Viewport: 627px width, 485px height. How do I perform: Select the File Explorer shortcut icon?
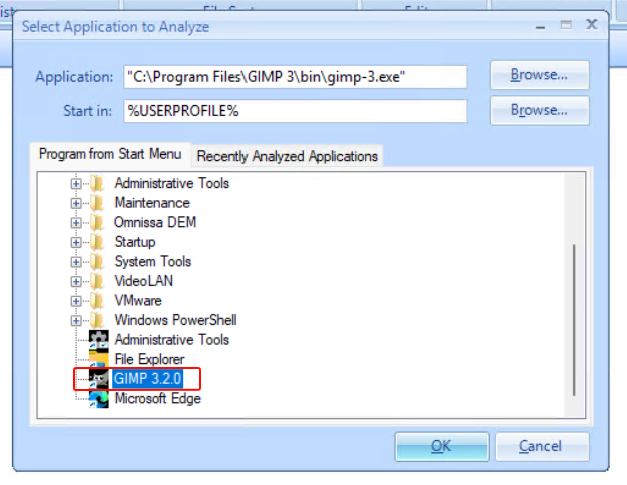click(98, 359)
